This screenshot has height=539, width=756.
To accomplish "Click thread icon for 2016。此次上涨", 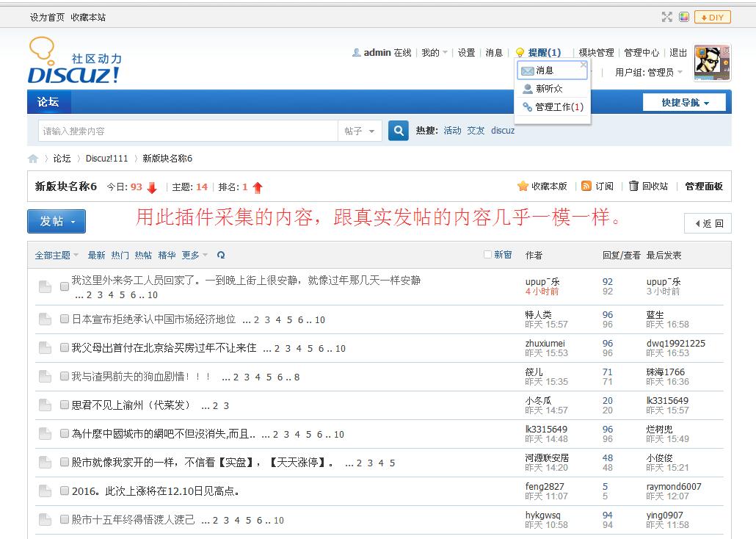I will coord(46,491).
